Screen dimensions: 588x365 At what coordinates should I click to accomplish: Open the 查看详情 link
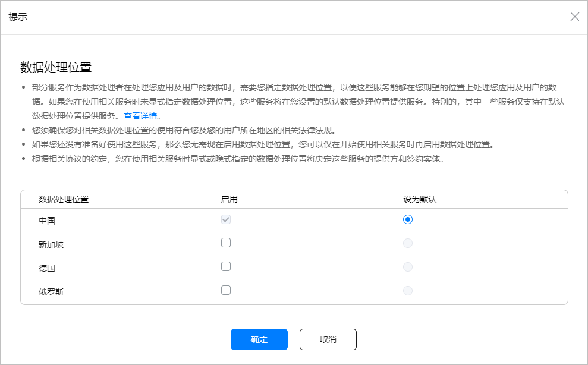[141, 116]
